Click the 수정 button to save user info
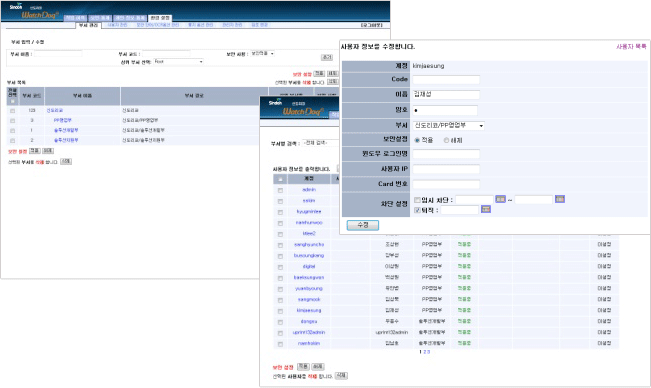 [x=363, y=225]
